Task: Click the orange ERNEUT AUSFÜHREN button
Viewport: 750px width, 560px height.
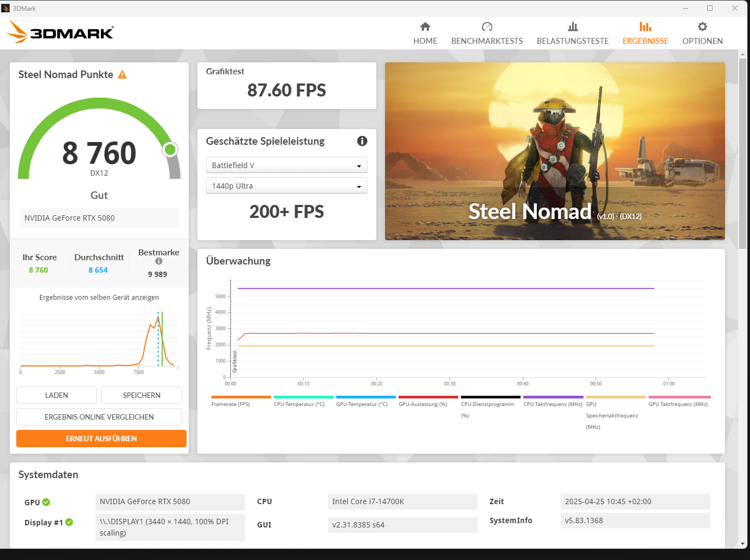Action: click(101, 439)
